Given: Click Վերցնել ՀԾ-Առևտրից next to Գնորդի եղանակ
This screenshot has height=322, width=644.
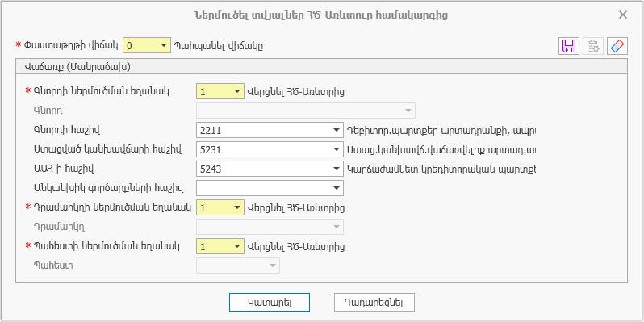Looking at the screenshot, I should pyautogui.click(x=295, y=91).
